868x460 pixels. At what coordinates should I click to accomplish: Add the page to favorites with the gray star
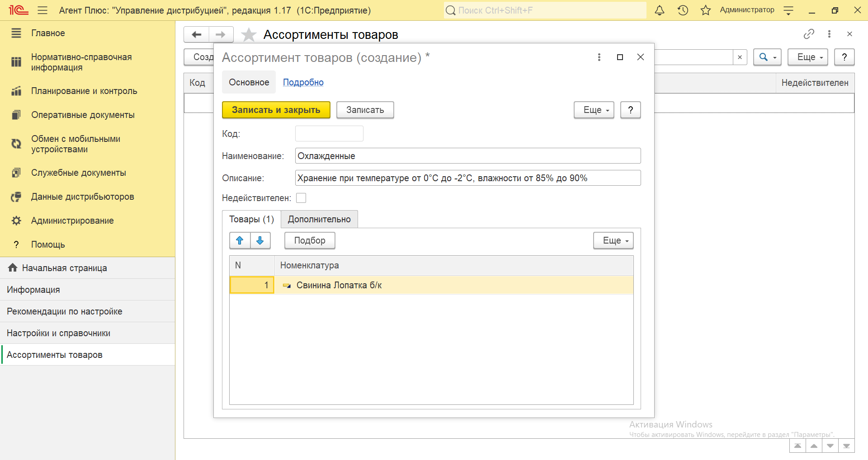[x=249, y=35]
